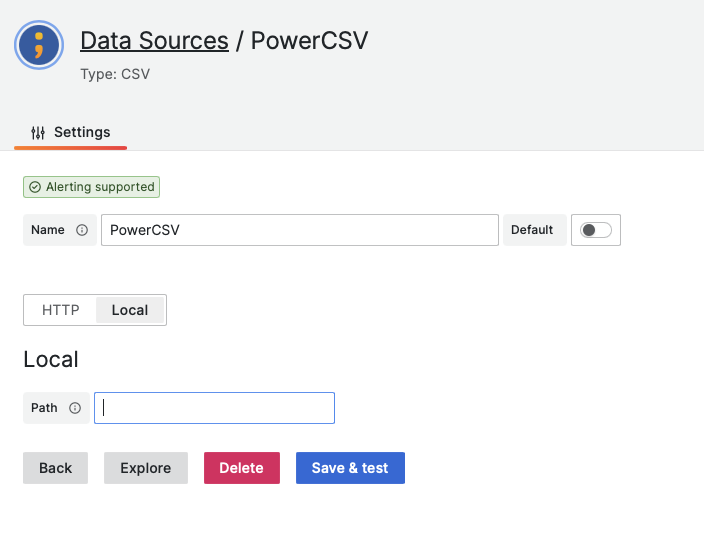Click the Alerting supported badge
This screenshot has width=704, height=536.
(91, 187)
